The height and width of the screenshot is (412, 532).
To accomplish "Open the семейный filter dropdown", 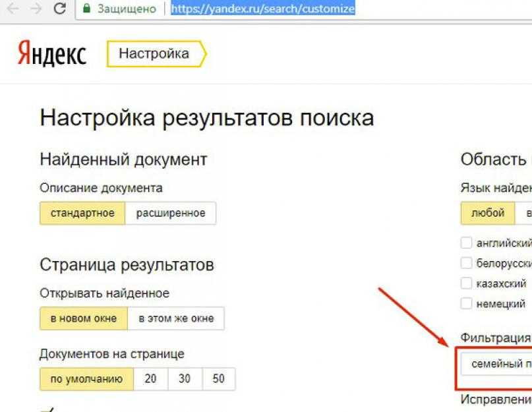I will 496,364.
